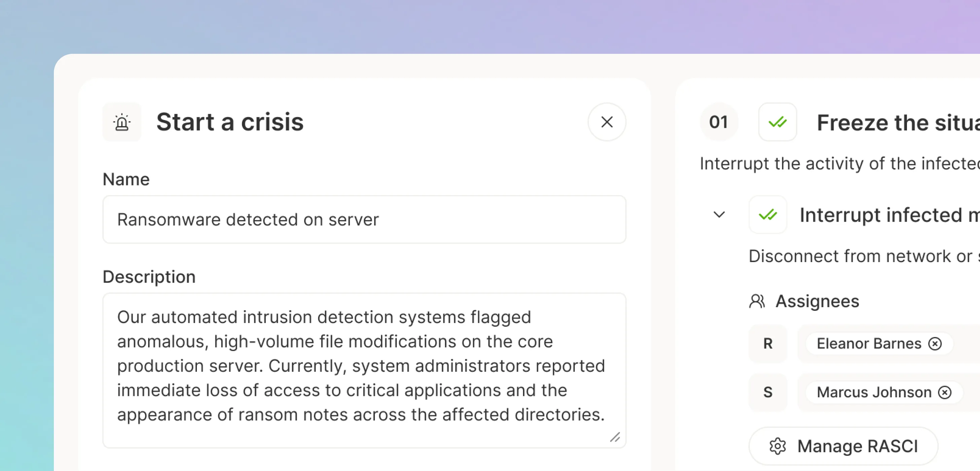
Task: Click the Assignees label
Action: tap(817, 301)
